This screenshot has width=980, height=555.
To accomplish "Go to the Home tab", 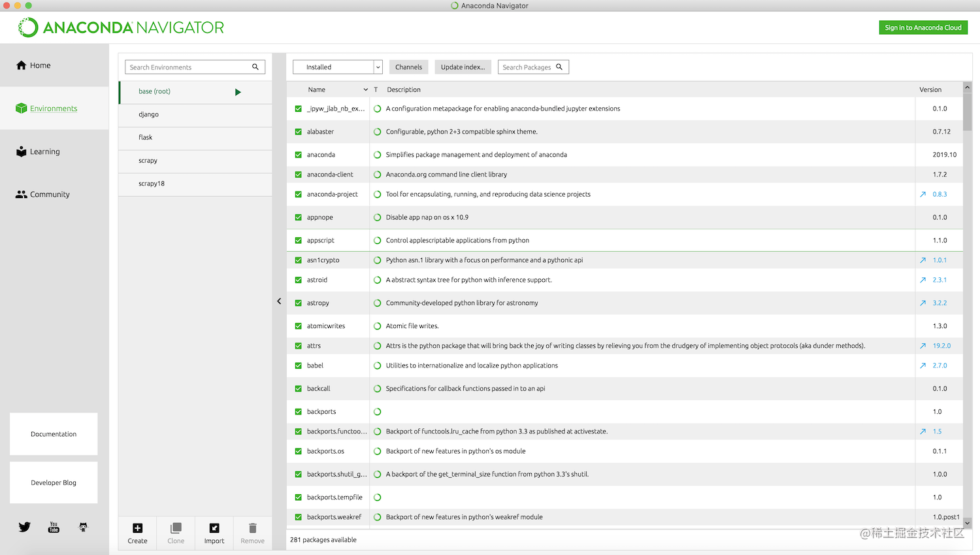I will tap(54, 65).
